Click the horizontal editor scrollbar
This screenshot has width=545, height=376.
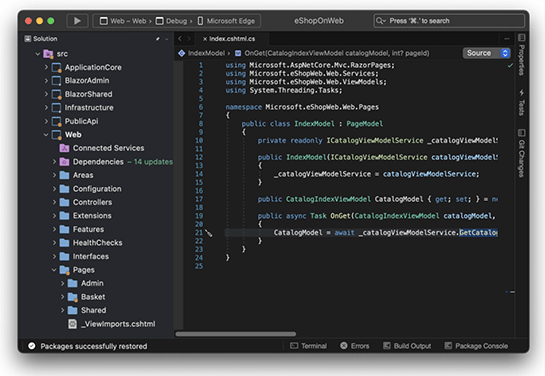[x=236, y=334]
